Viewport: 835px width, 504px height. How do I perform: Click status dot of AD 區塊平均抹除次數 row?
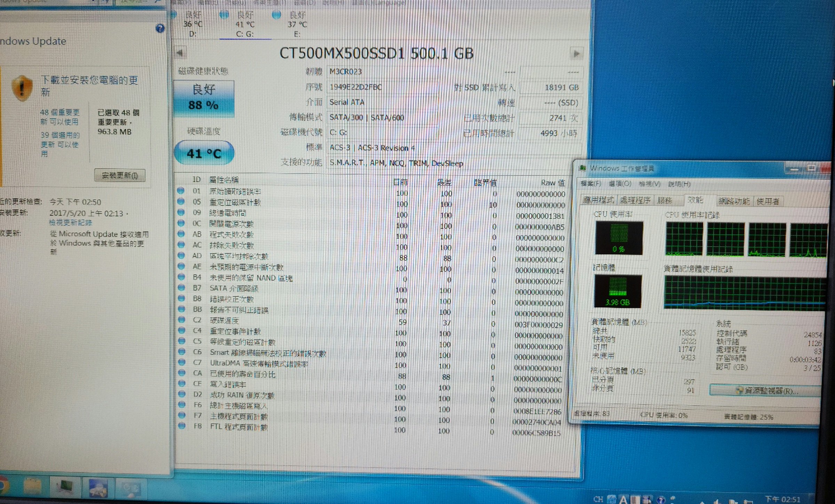click(x=181, y=255)
